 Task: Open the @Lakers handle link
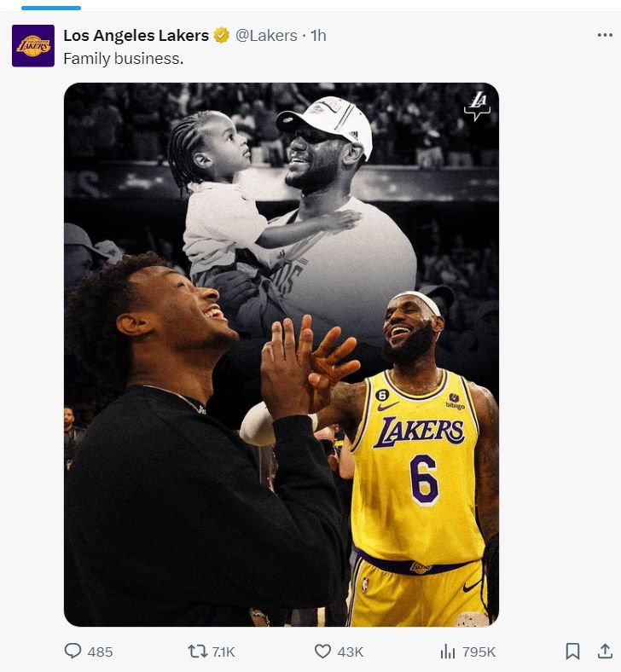266,35
